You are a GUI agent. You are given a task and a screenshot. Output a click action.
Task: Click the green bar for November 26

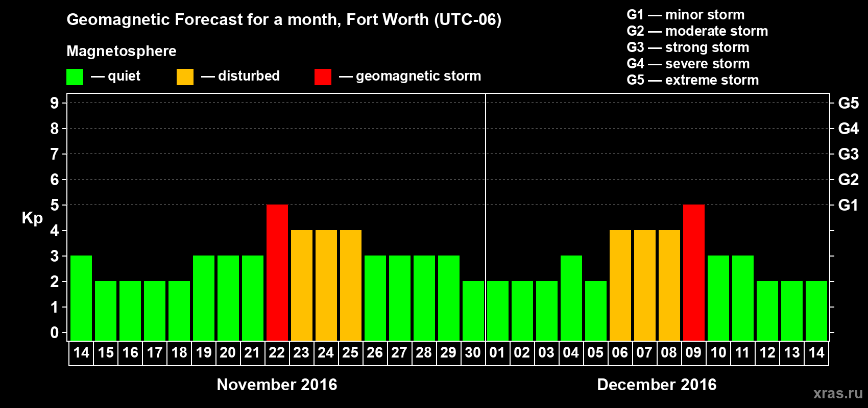[x=375, y=298]
